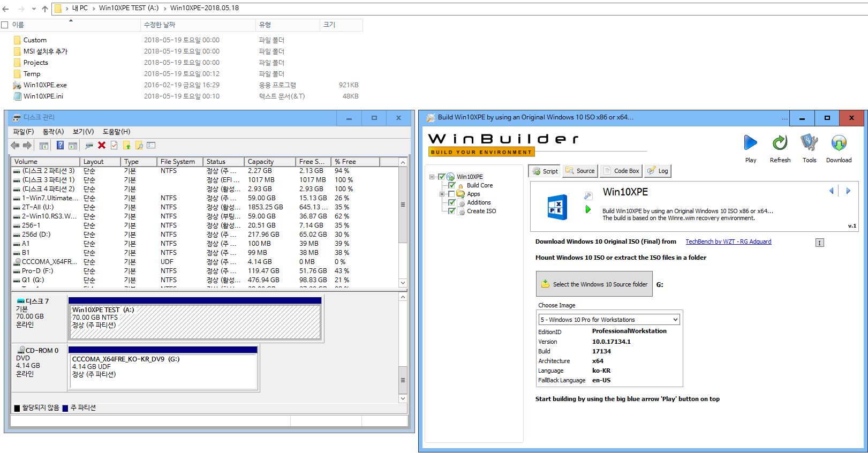Click 내 PC in Explorer address breadcrumb

click(x=80, y=8)
